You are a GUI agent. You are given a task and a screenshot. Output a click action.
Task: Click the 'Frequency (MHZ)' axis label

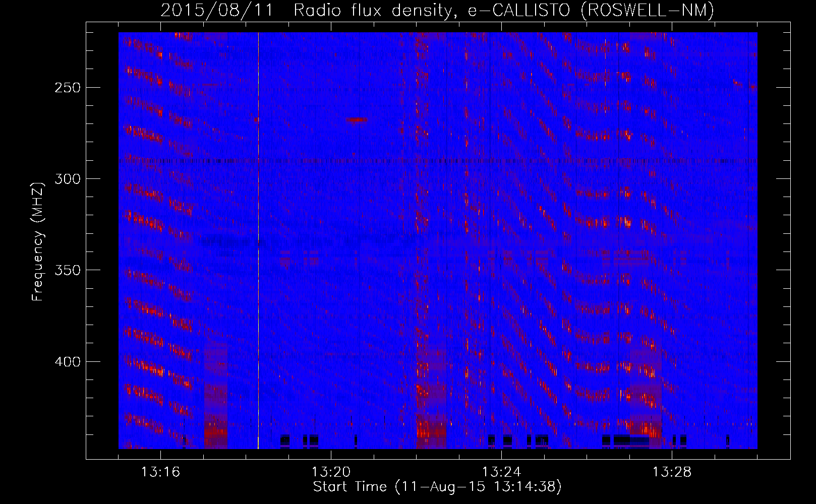point(38,242)
